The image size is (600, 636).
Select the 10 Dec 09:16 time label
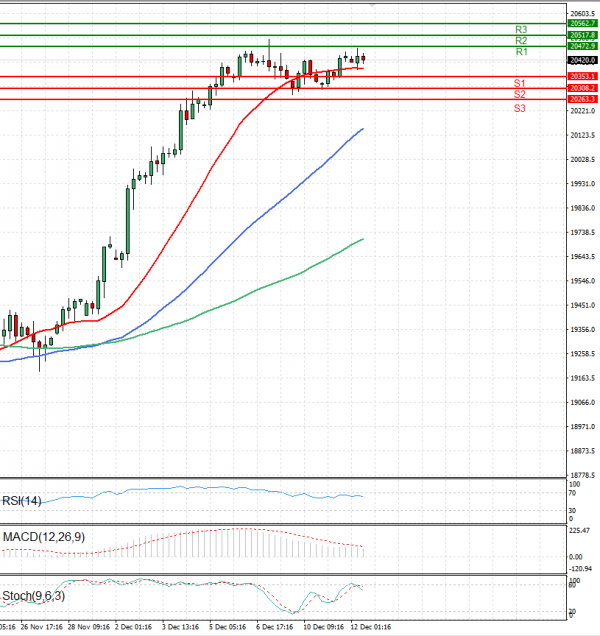323,627
